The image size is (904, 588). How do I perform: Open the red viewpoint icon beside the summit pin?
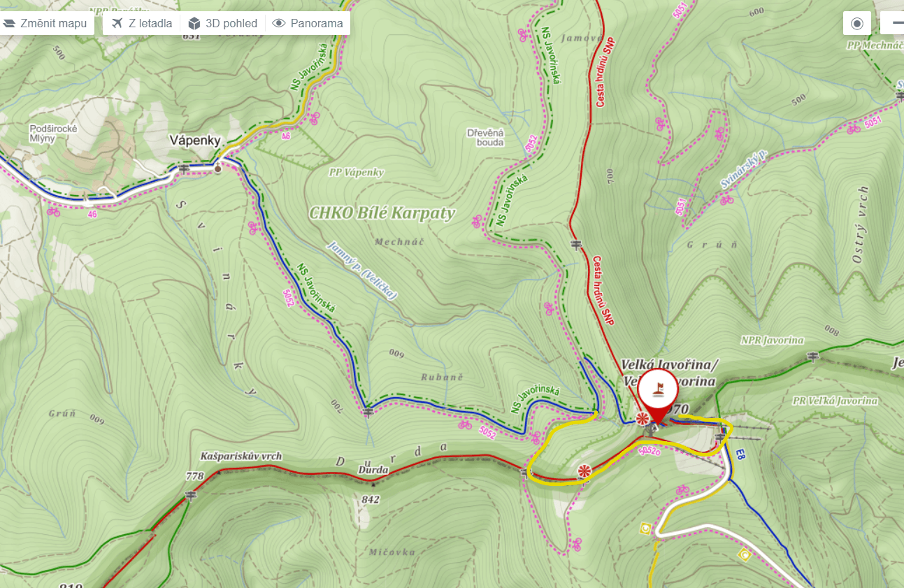click(642, 419)
